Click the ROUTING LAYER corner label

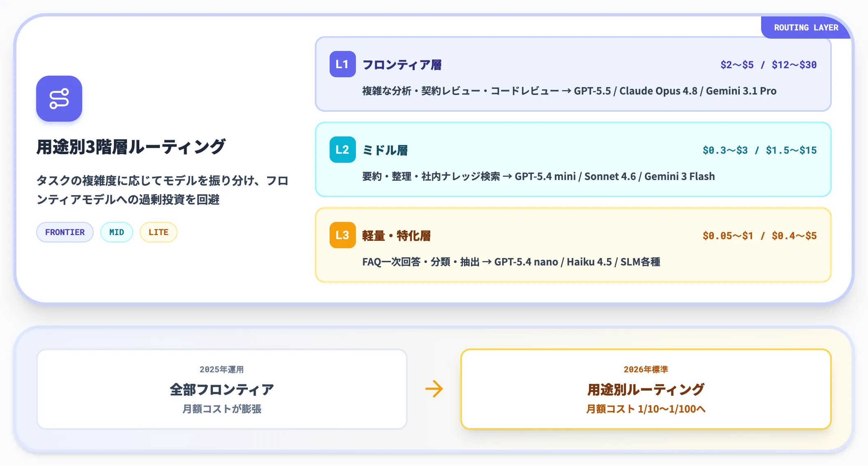pos(806,28)
